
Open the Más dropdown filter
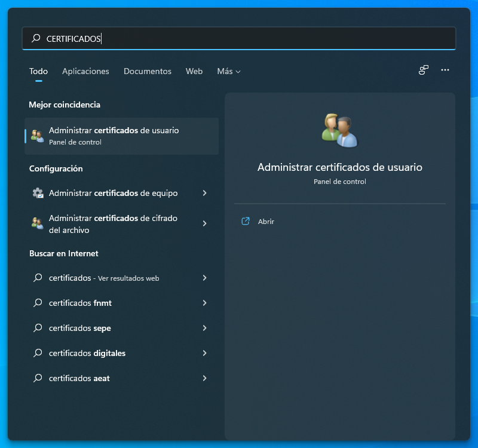pos(229,71)
